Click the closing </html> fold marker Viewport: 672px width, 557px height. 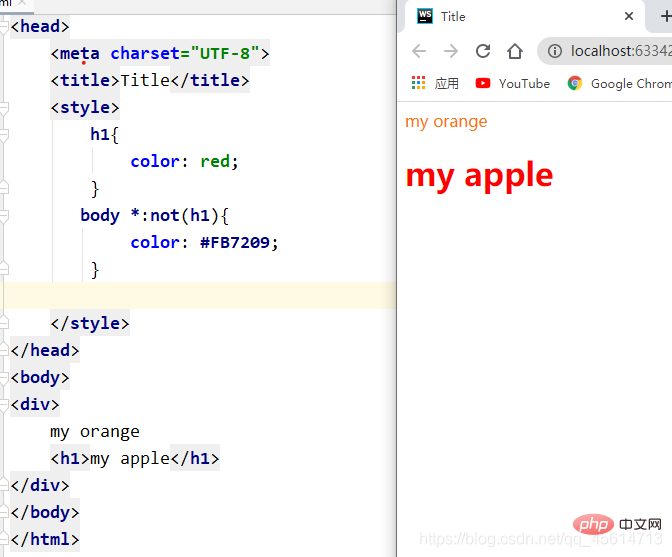point(4,539)
